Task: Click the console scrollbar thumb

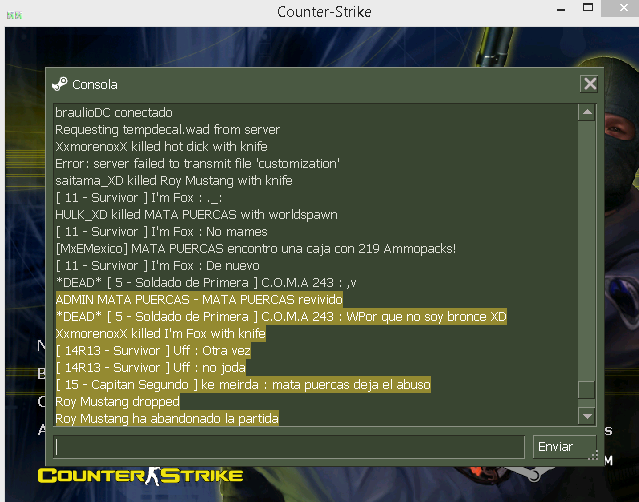Action: (586, 390)
